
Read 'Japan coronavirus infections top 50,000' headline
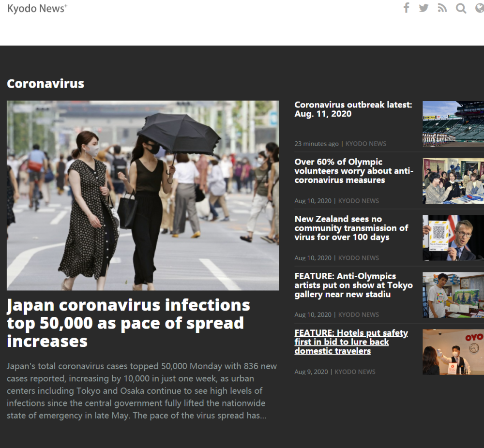coord(128,323)
